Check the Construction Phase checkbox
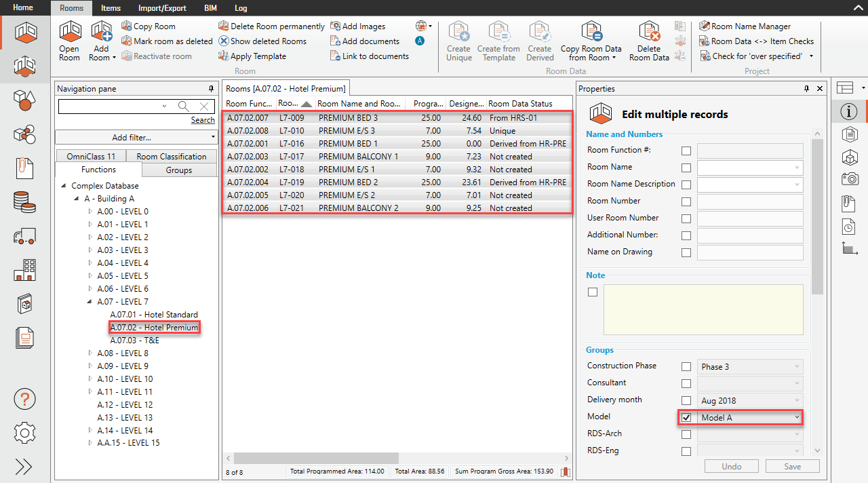 click(686, 366)
